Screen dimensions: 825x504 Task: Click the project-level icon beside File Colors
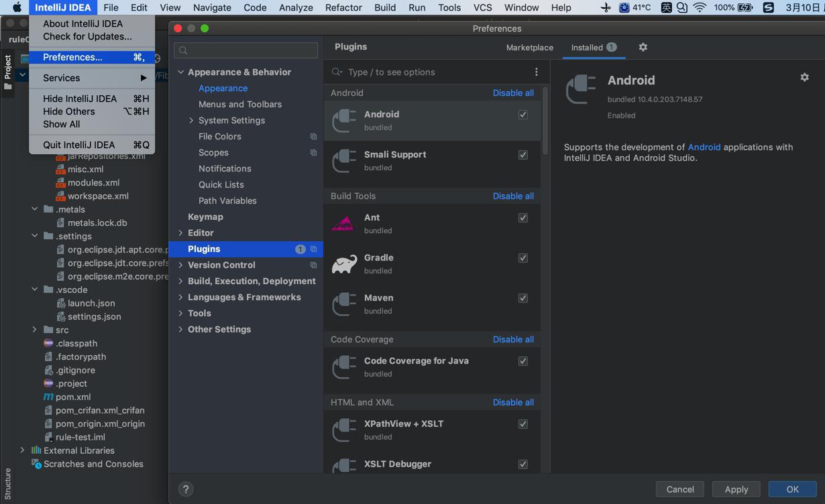click(x=313, y=137)
